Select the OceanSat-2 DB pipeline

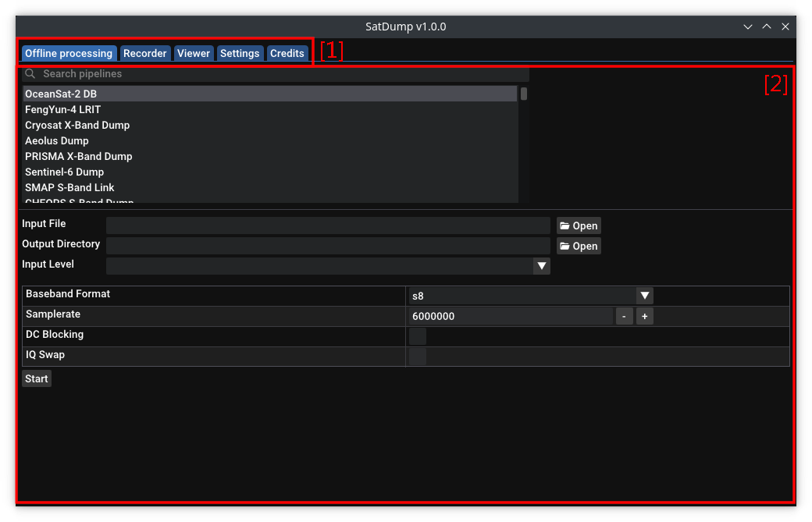(x=270, y=94)
